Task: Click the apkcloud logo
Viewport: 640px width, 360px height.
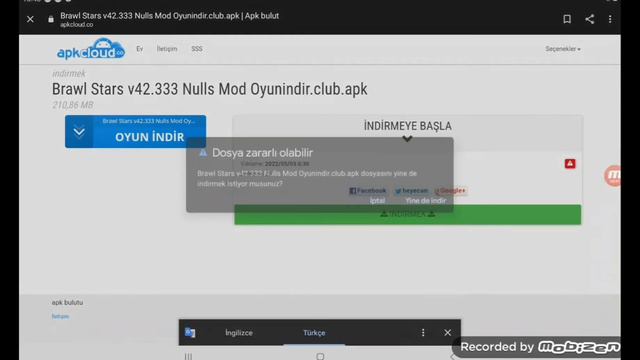Action: click(91, 49)
